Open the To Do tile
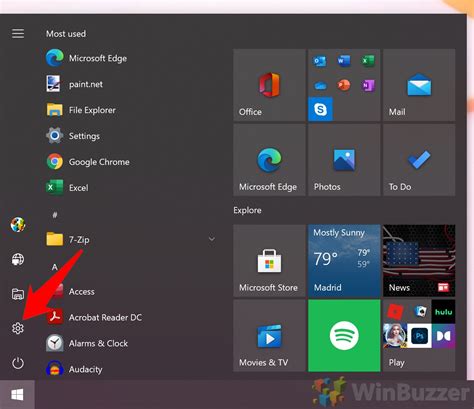Viewport: 474px width, 409px height. [x=419, y=160]
